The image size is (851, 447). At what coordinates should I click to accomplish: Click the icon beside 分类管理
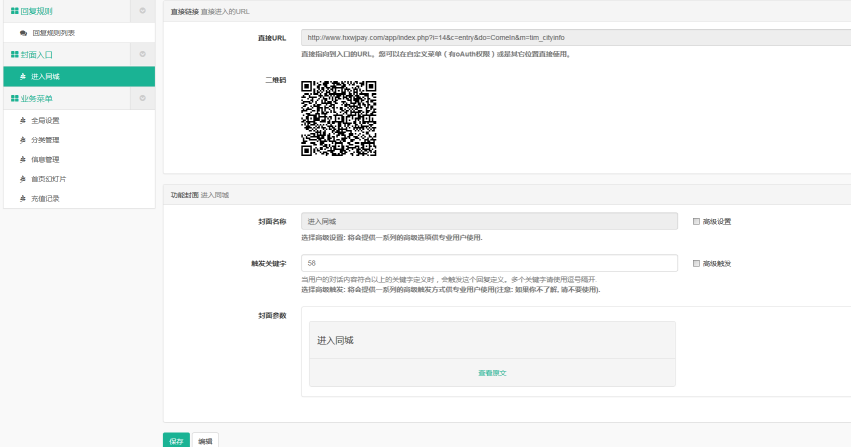(x=23, y=140)
